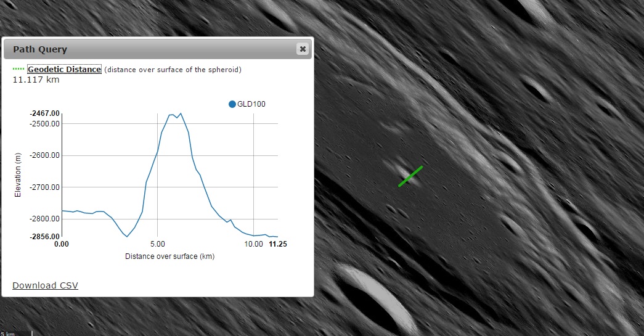Screen dimensions: 644x336
Task: Select the 11.117 km distance value
Action: pos(36,80)
